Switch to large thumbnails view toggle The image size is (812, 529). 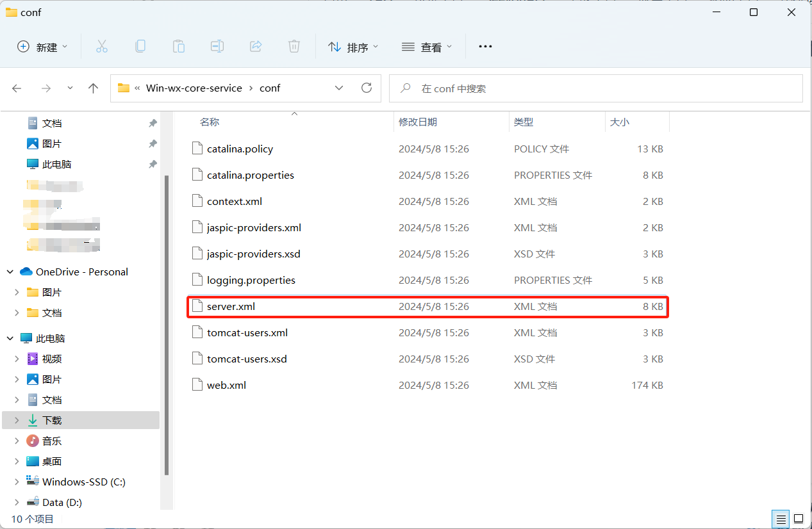coord(799,518)
